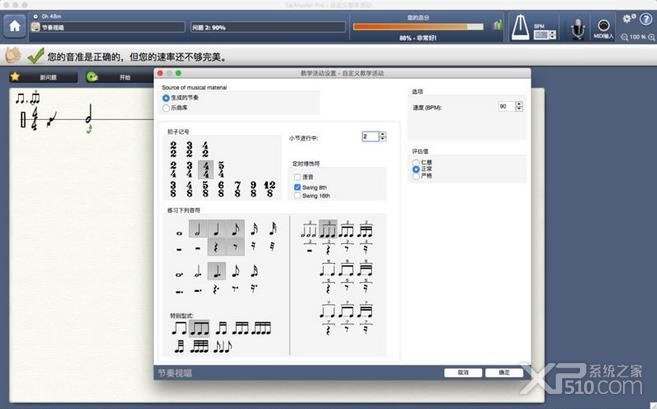The image size is (657, 409).
Task: Toggle the highlighted eighth rest
Action: [x=235, y=247]
